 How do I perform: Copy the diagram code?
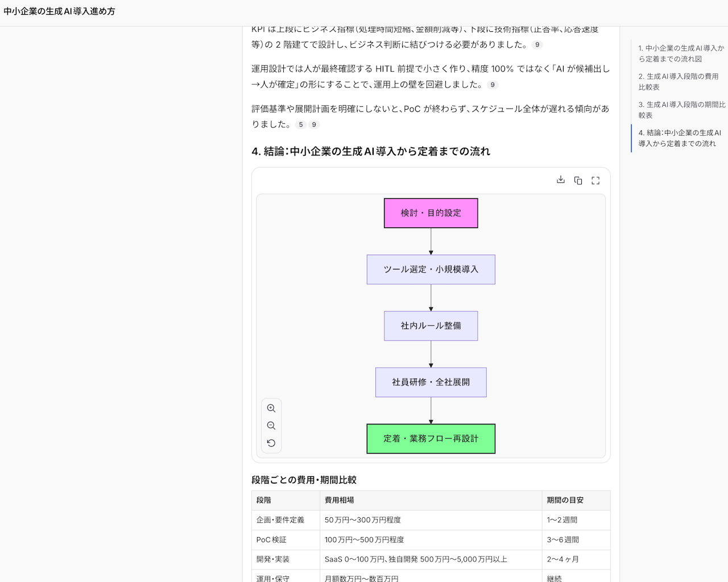pos(578,180)
